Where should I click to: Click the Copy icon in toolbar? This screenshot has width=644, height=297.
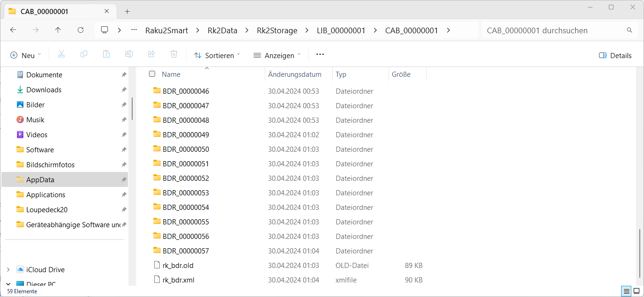84,55
